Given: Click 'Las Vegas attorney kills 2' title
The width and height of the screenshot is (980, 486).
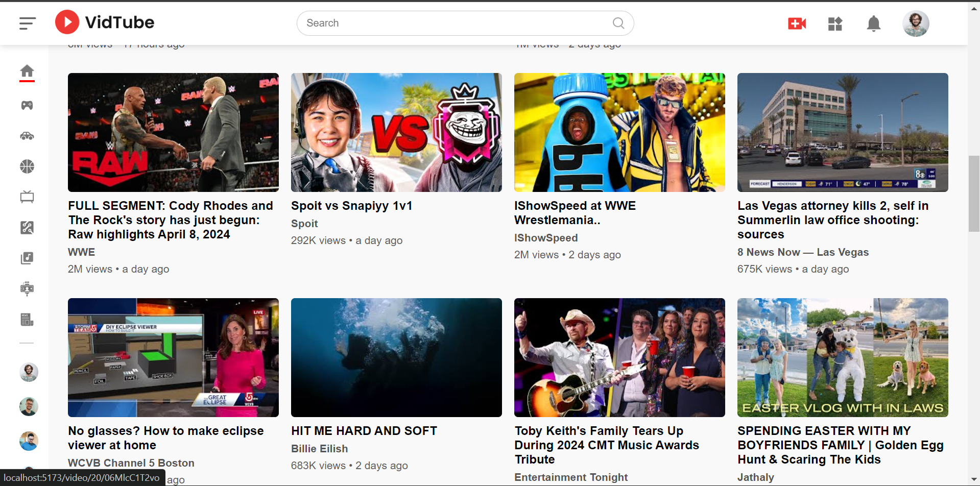Looking at the screenshot, I should (x=833, y=220).
